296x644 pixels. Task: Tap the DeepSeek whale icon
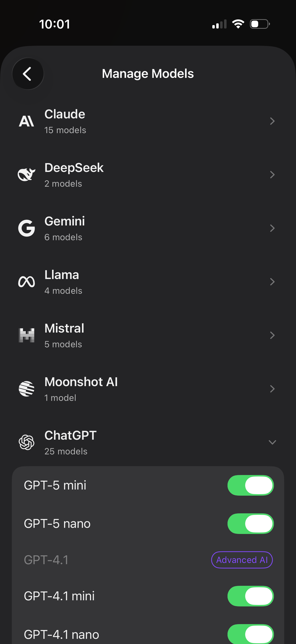pyautogui.click(x=27, y=174)
